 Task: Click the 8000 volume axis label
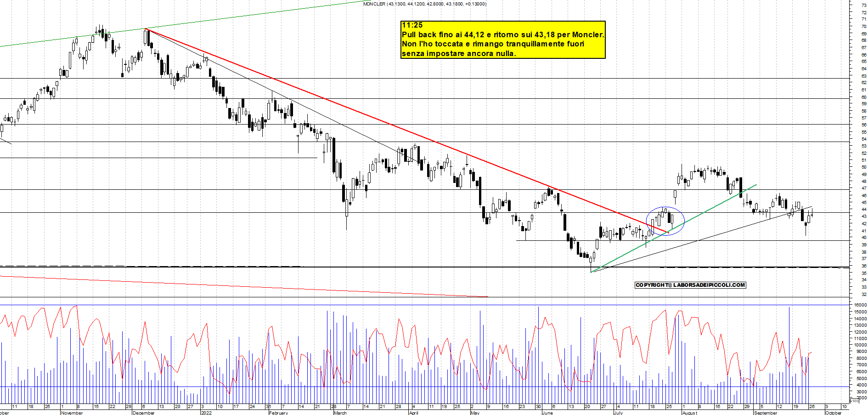861,358
